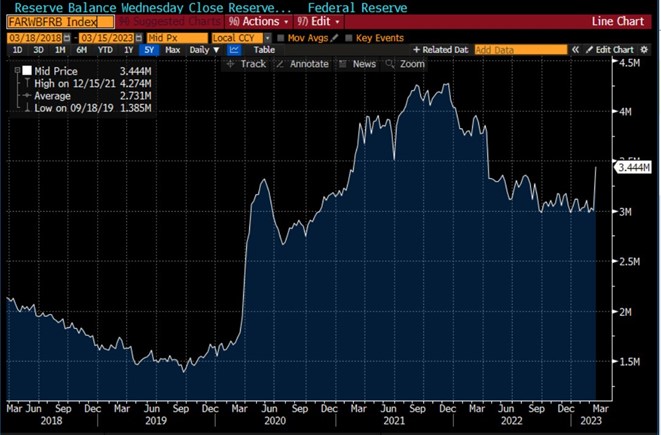Open the Daily periodicity dropdown
Viewport: 661px width, 435px height.
(204, 49)
